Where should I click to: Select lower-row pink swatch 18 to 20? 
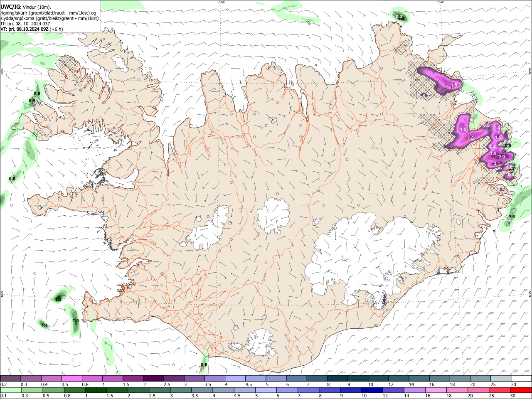click(457, 390)
